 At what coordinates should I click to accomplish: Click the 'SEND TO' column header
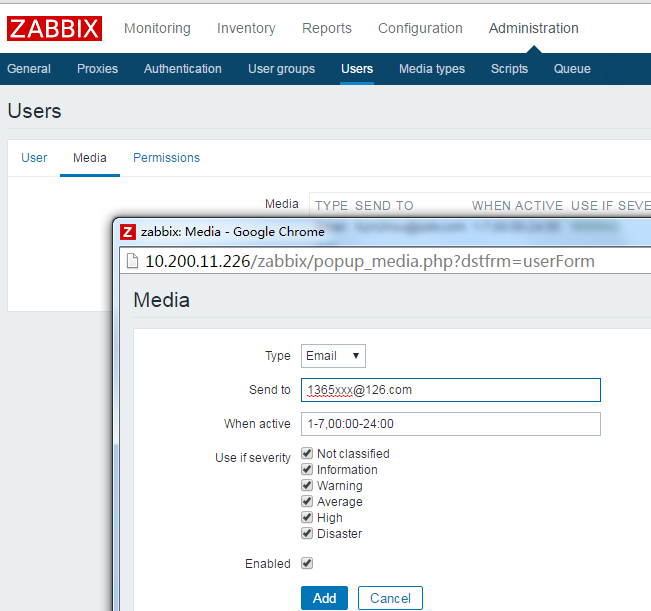[384, 205]
